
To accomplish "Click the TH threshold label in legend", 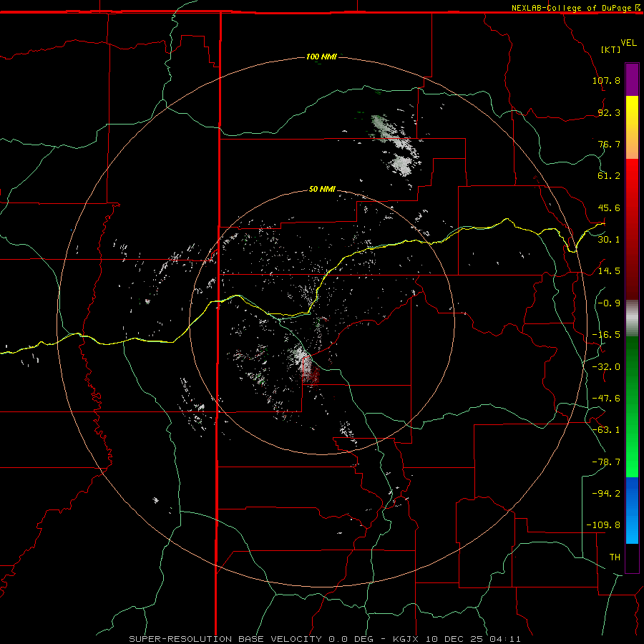I will tap(615, 557).
